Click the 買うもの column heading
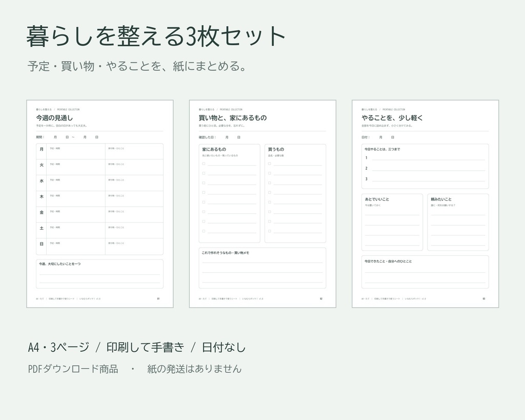 click(x=276, y=149)
